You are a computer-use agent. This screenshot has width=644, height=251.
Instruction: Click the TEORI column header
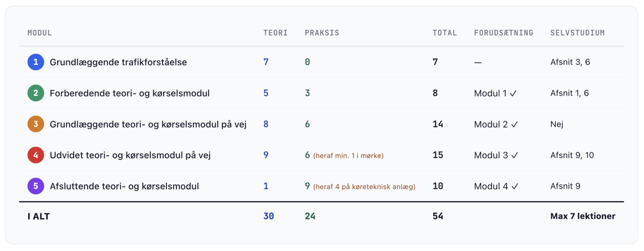tap(275, 33)
